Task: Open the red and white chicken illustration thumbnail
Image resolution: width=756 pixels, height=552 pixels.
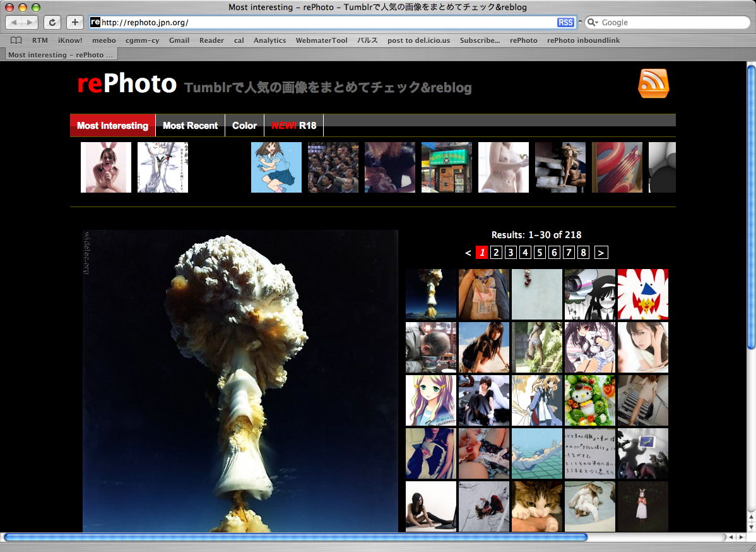Action: point(643,294)
